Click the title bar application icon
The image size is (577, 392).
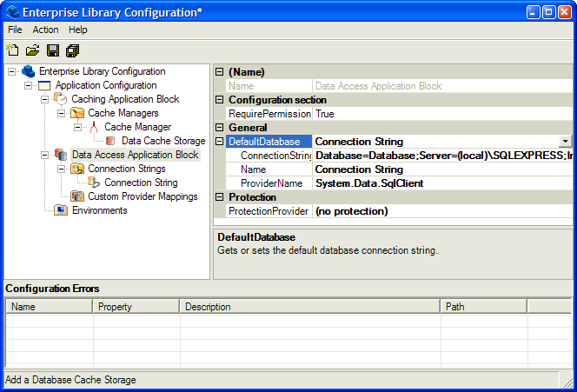13,12
